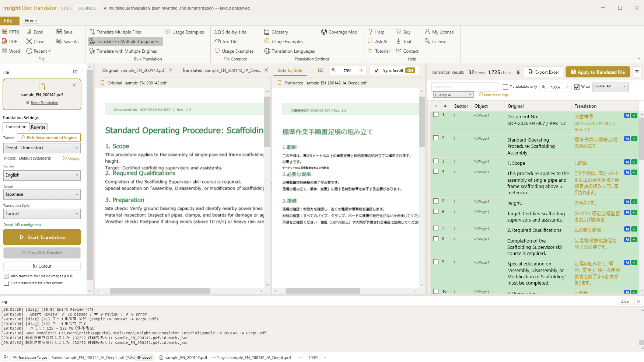The image size is (644, 362).
Task: Check Open translated file after export
Action: 6,283
